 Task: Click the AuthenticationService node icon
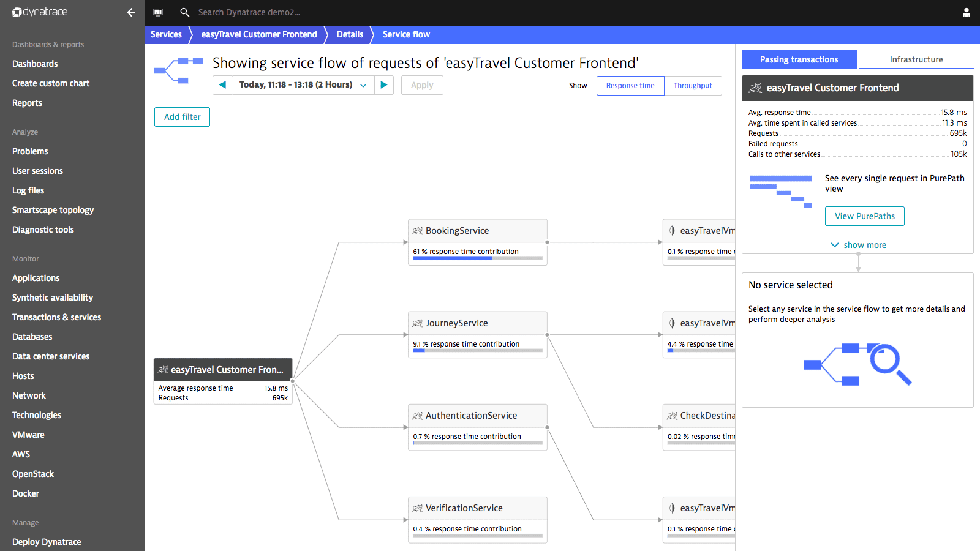coord(418,416)
